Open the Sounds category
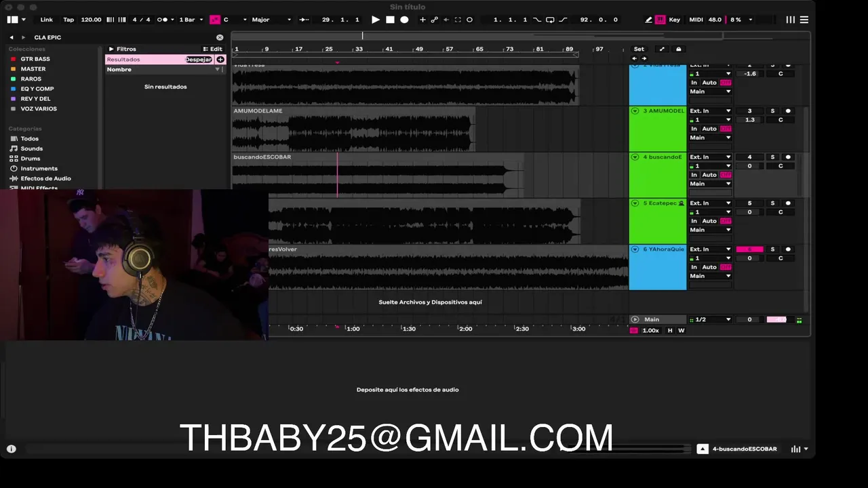868x488 pixels. pyautogui.click(x=31, y=148)
